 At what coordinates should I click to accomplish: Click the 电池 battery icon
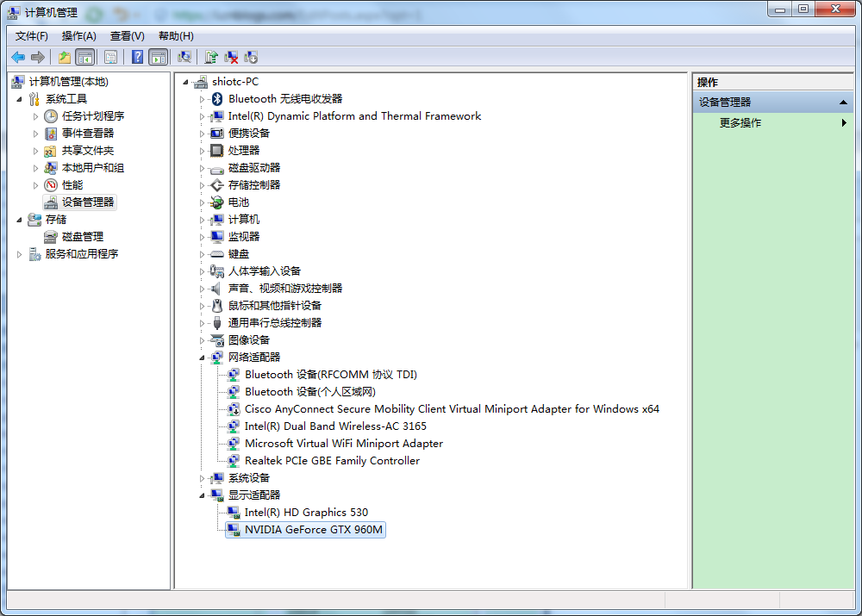coord(217,202)
